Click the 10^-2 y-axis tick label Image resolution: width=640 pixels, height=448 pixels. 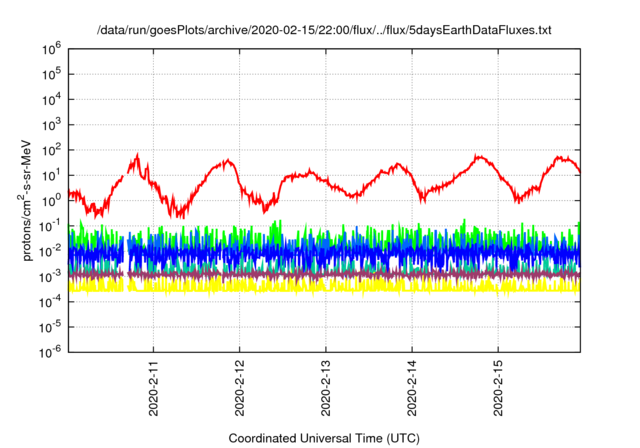[50, 251]
